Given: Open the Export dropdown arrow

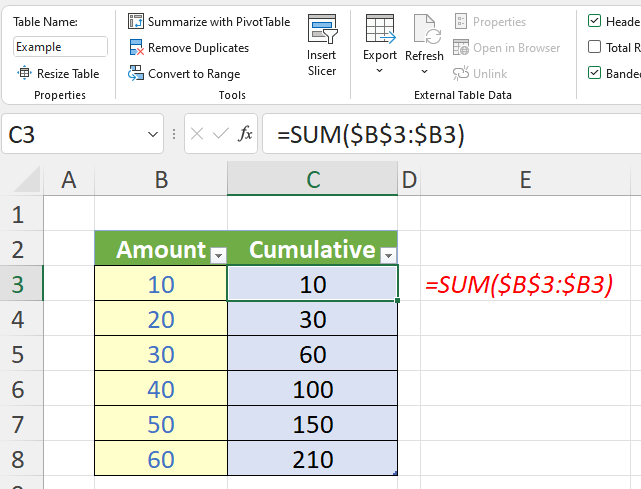Looking at the screenshot, I should tap(380, 70).
